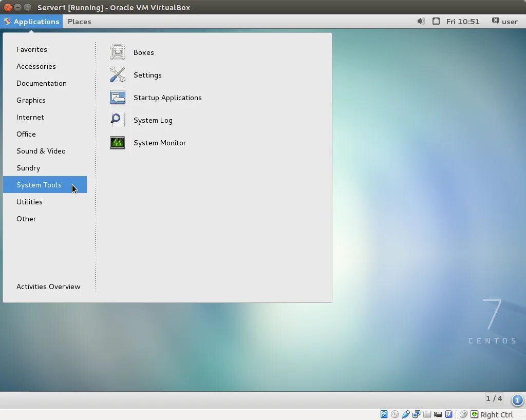Open the Startup Applications icon
This screenshot has width=526, height=420.
(118, 97)
